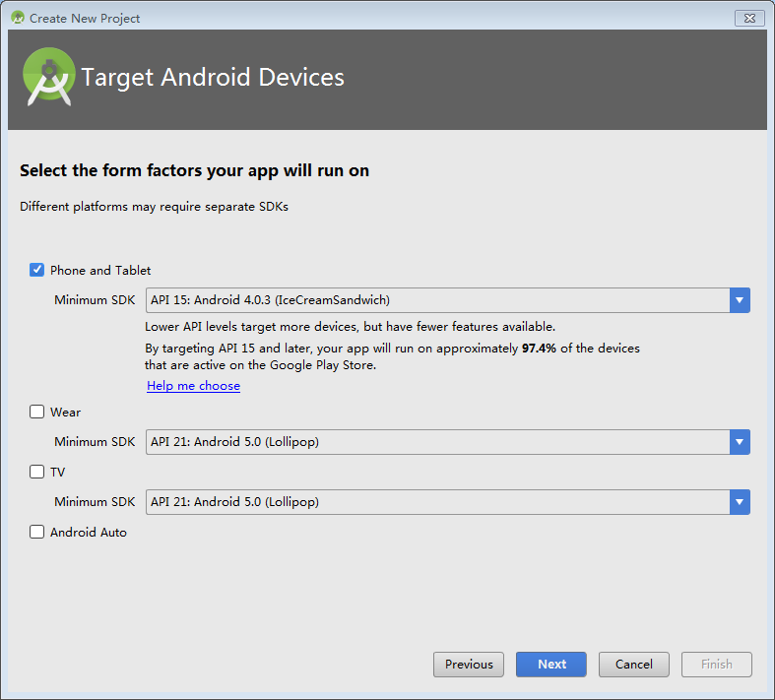Image resolution: width=775 pixels, height=700 pixels.
Task: Click the small Android Studio title bar icon
Action: (x=18, y=18)
